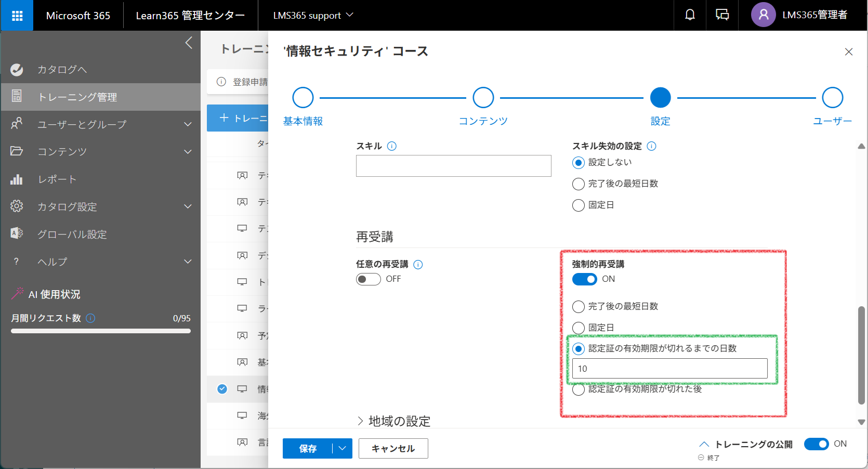Show info tooltip for スキル
Screen dimensions: 868x469
392,146
